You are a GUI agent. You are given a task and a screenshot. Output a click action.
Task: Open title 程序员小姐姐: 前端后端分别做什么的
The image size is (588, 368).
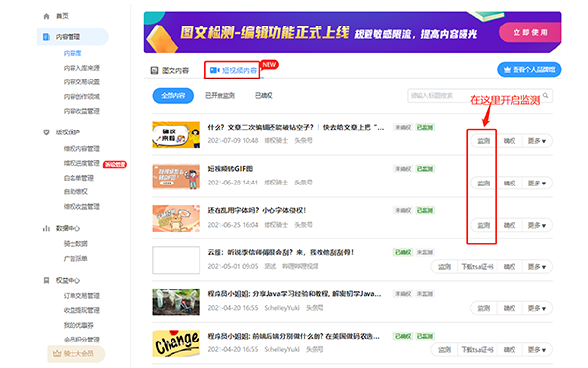[x=294, y=336]
